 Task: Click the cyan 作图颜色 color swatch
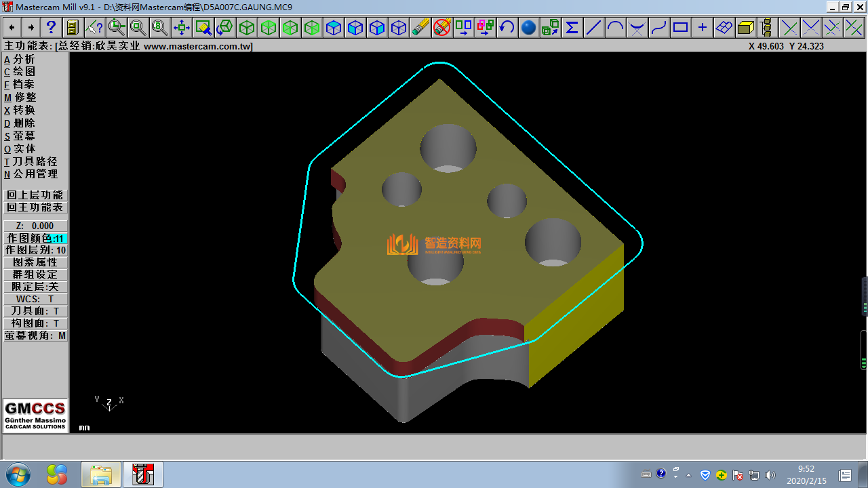click(x=59, y=239)
